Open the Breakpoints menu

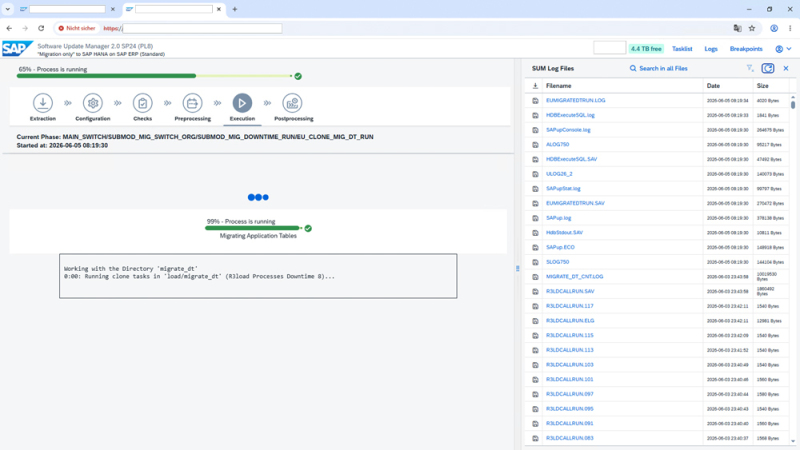(x=746, y=49)
